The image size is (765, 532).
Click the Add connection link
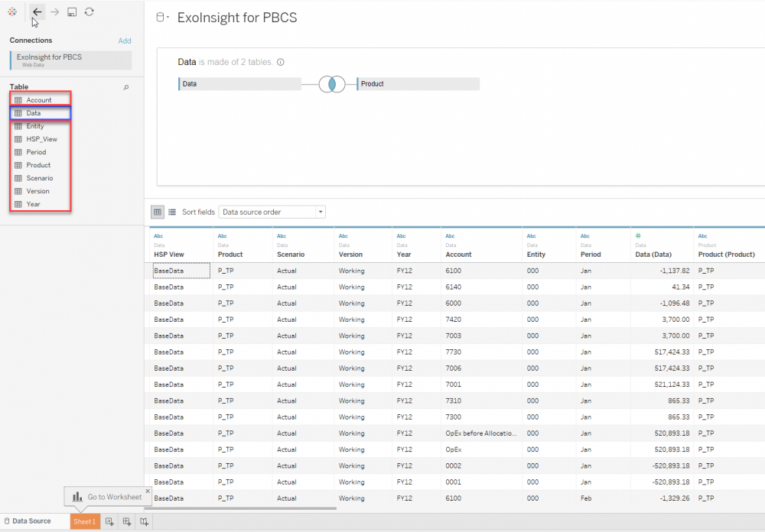[125, 41]
